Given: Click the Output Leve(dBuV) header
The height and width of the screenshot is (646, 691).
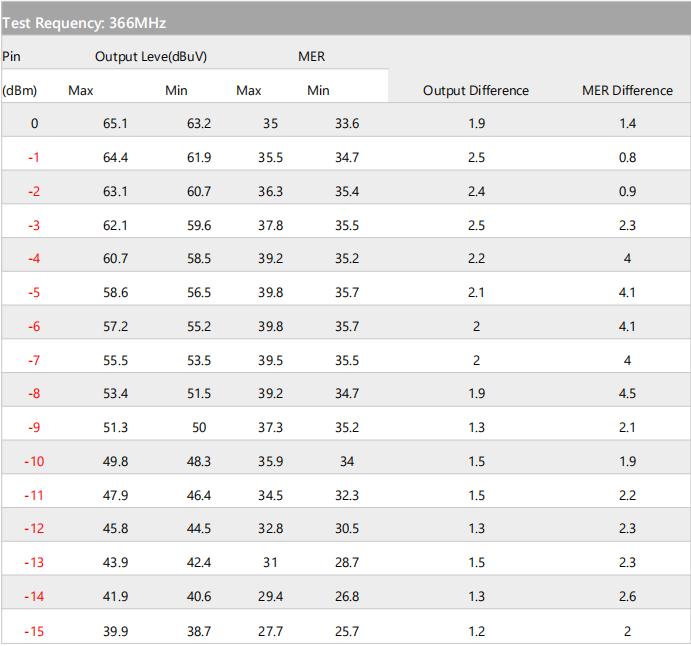Looking at the screenshot, I should (151, 57).
